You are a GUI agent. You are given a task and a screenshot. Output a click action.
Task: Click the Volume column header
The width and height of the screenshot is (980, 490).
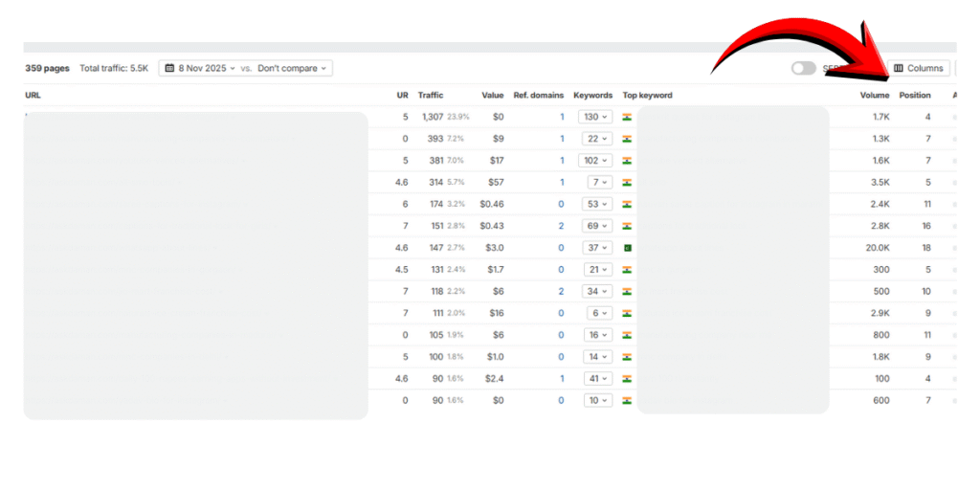(x=874, y=96)
